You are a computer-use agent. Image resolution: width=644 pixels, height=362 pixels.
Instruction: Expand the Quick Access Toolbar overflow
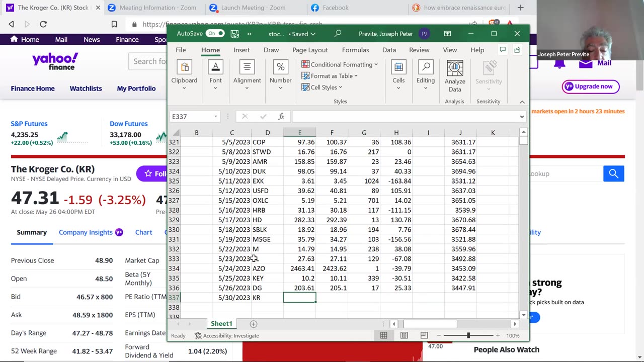(250, 34)
